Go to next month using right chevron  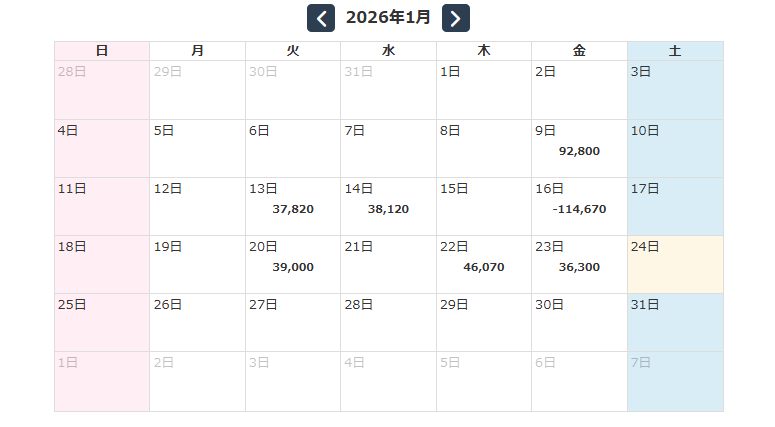click(455, 18)
